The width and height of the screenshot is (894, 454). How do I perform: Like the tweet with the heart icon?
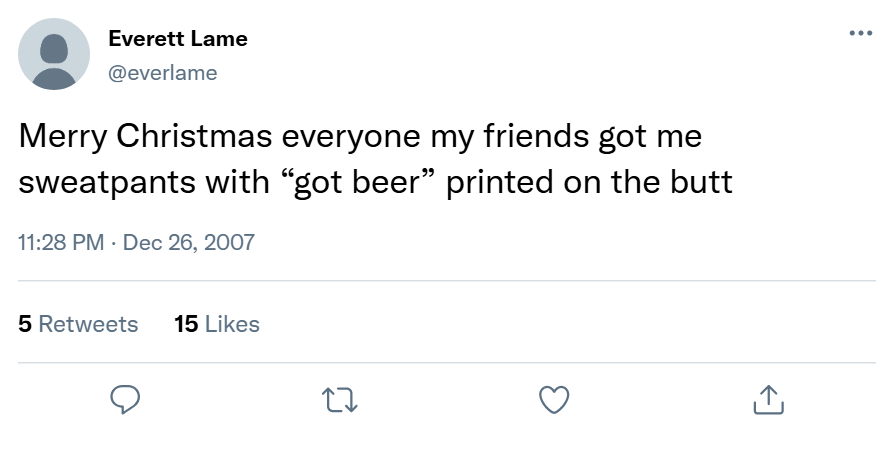pos(554,400)
